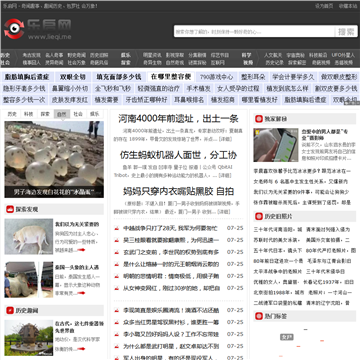Open the 河南4000年前遗址 headline
The image size is (360, 360).
(x=178, y=118)
